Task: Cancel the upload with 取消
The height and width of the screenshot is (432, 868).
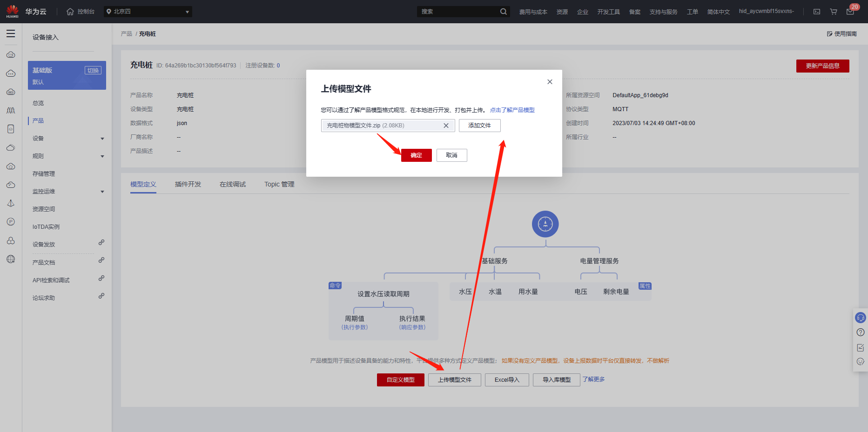Action: 452,155
